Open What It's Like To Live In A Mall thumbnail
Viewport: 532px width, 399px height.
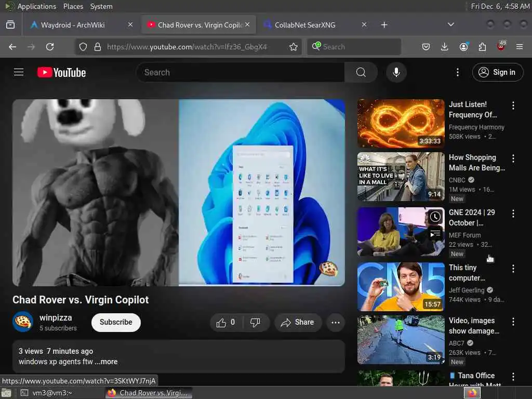click(401, 177)
